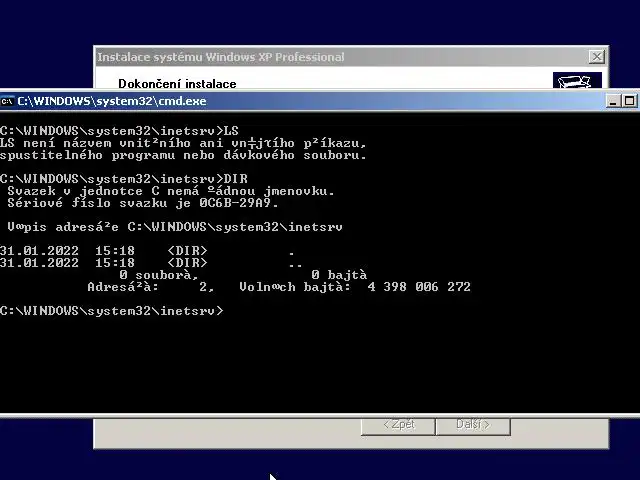Click the single-dot <DIR> entry row
640x480 pixels.
(x=147, y=251)
